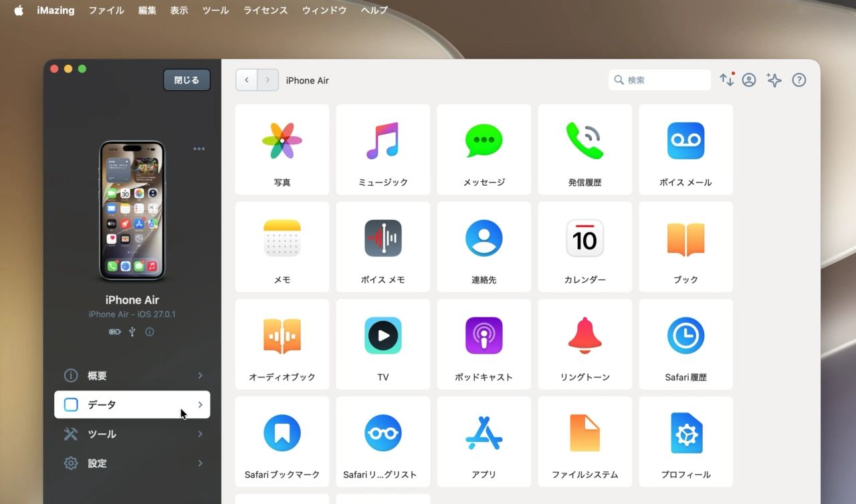The image size is (856, 504).
Task: Select データ in the sidebar
Action: (132, 405)
